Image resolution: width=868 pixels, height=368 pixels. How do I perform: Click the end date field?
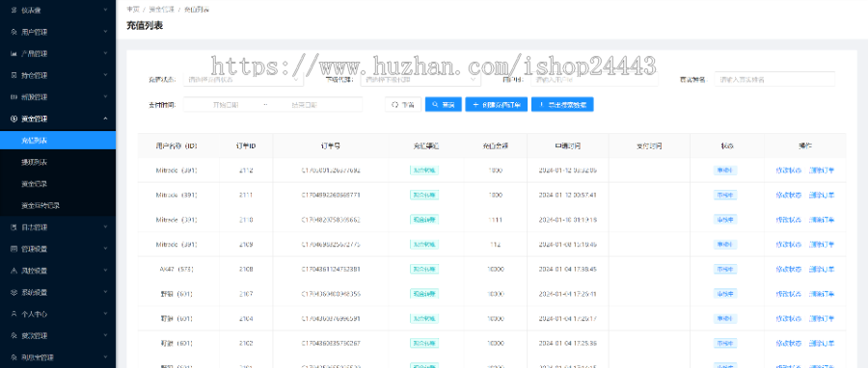pos(305,104)
